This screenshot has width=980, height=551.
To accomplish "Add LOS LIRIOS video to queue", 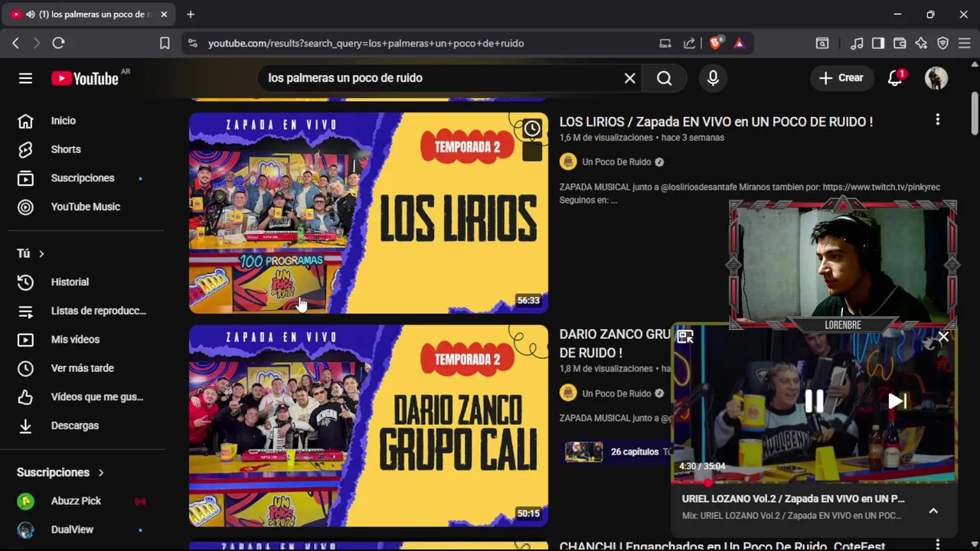I will point(531,152).
